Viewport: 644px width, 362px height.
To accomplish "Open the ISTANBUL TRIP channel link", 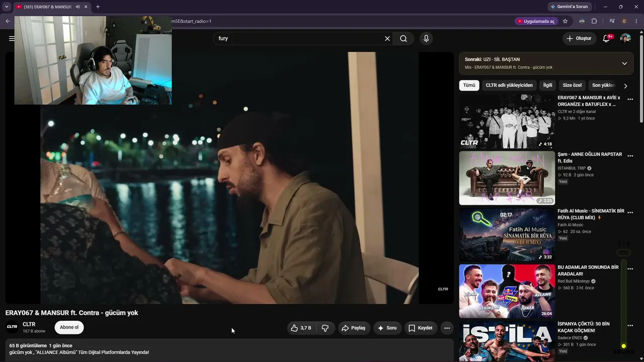I will pos(572,168).
